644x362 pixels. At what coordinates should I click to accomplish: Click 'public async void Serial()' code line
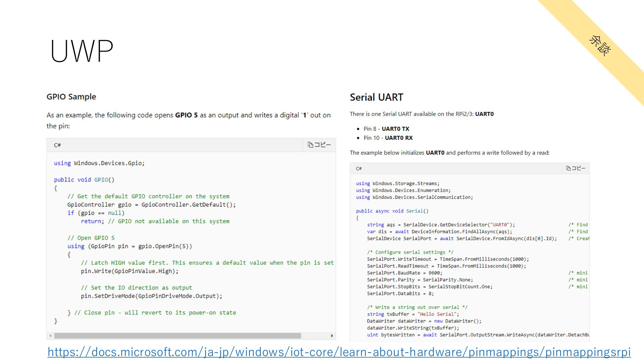pyautogui.click(x=392, y=211)
